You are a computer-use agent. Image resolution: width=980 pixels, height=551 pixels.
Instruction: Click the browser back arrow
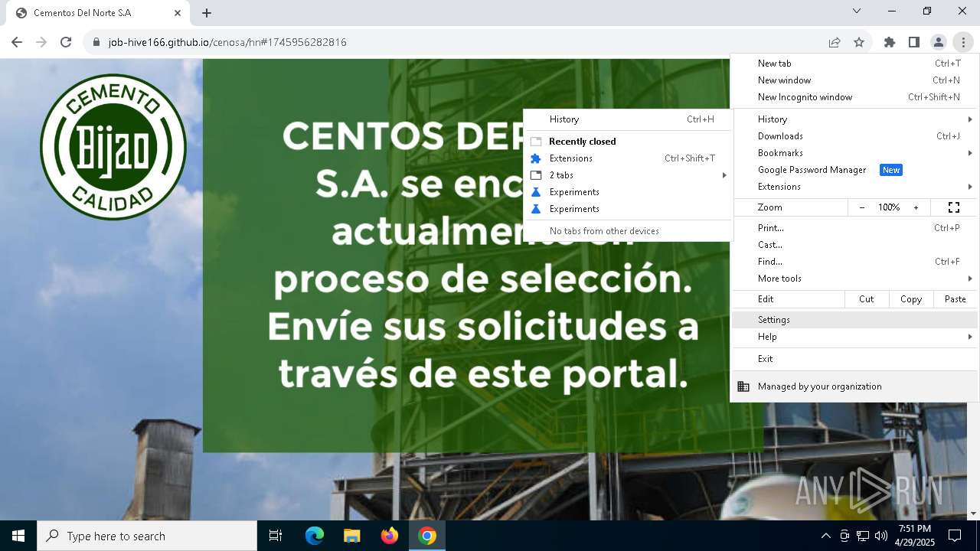17,42
